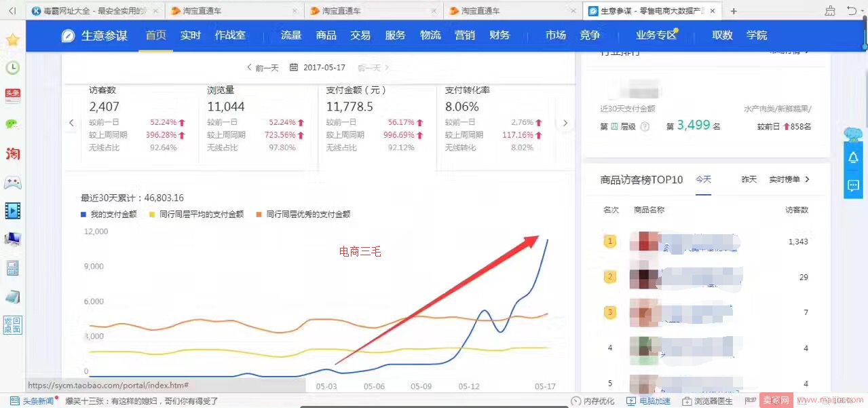Open the 交易 nav menu item

pyautogui.click(x=360, y=35)
